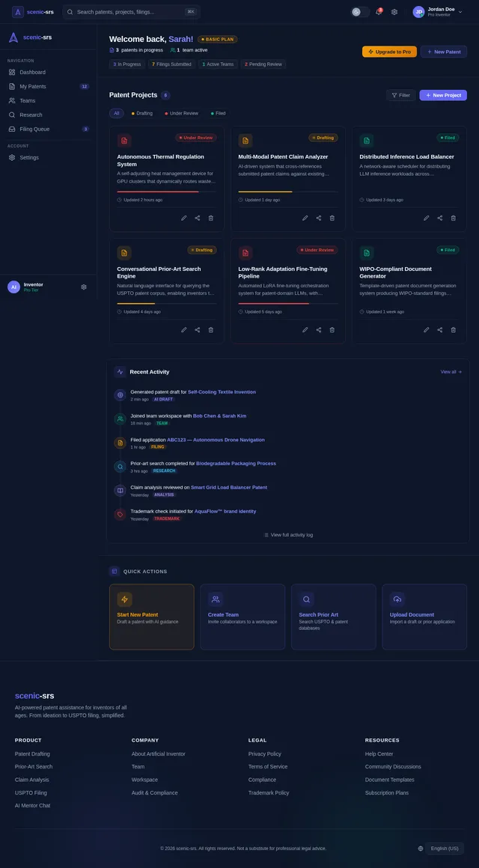Click globe icon next to language selector
The height and width of the screenshot is (868, 479).
tap(421, 848)
